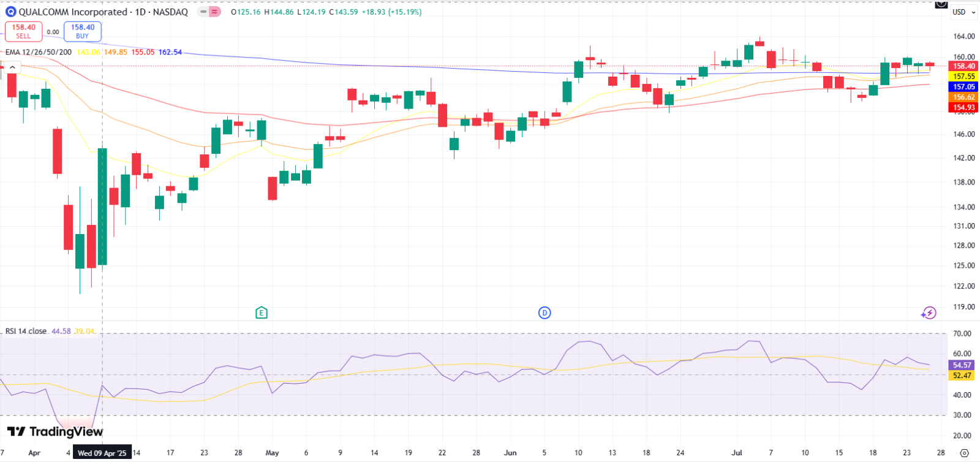
Task: Click the low value 'L124.19' in the header
Action: pos(312,12)
